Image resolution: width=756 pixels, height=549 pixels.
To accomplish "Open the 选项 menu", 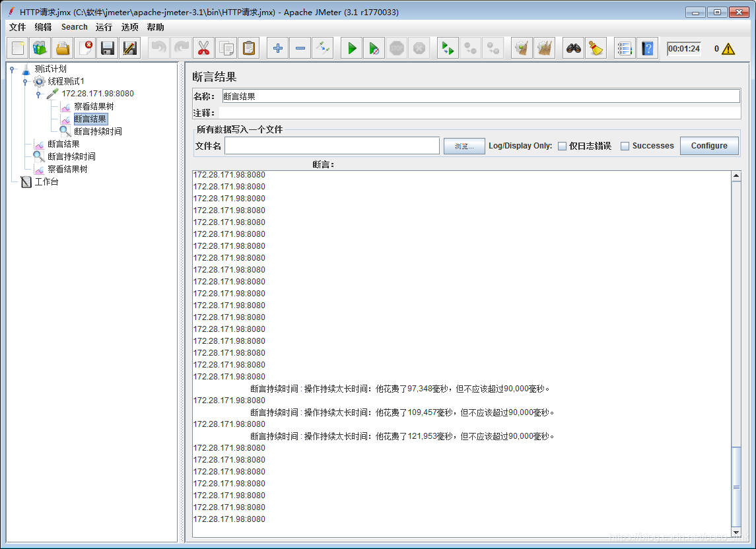I will 129,27.
